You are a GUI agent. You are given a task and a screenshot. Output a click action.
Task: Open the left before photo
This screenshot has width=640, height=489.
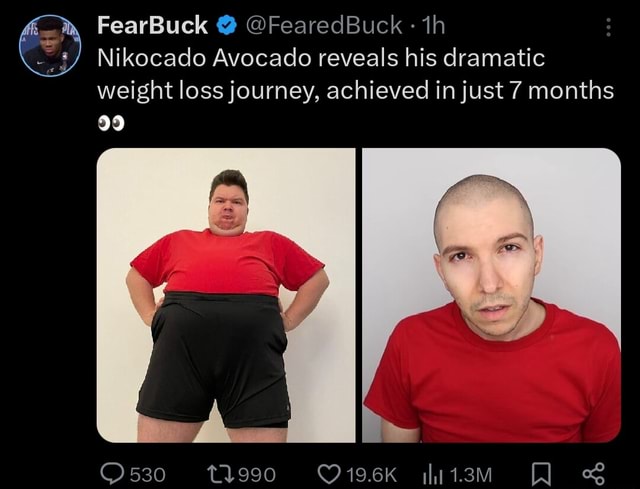226,295
